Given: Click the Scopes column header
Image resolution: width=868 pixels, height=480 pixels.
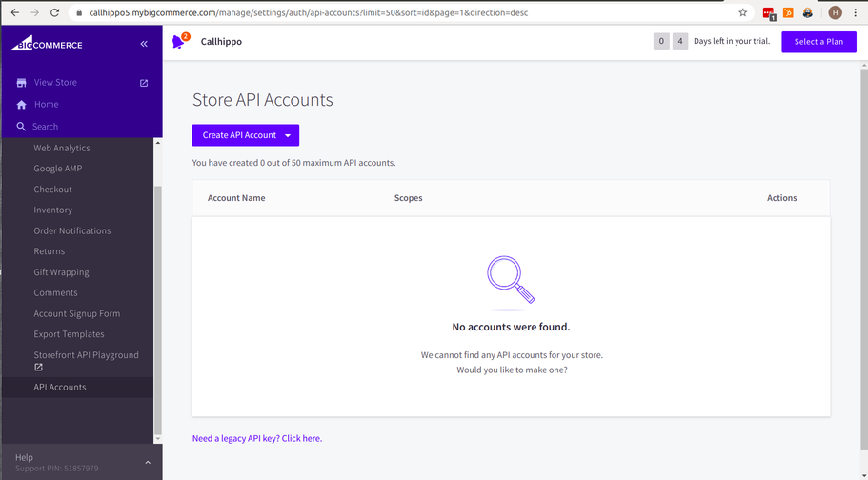Looking at the screenshot, I should point(408,198).
